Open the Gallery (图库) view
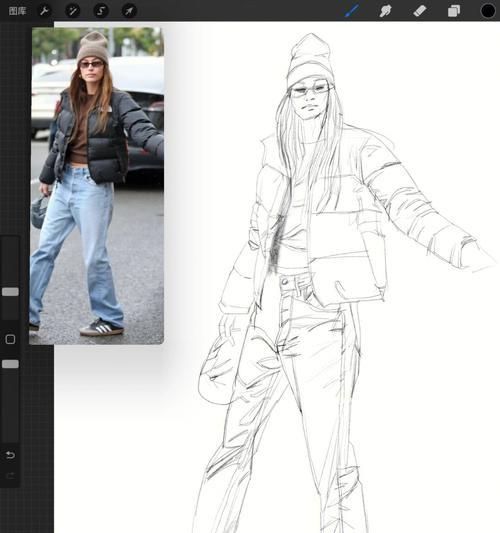This screenshot has height=533, width=500. [17, 11]
